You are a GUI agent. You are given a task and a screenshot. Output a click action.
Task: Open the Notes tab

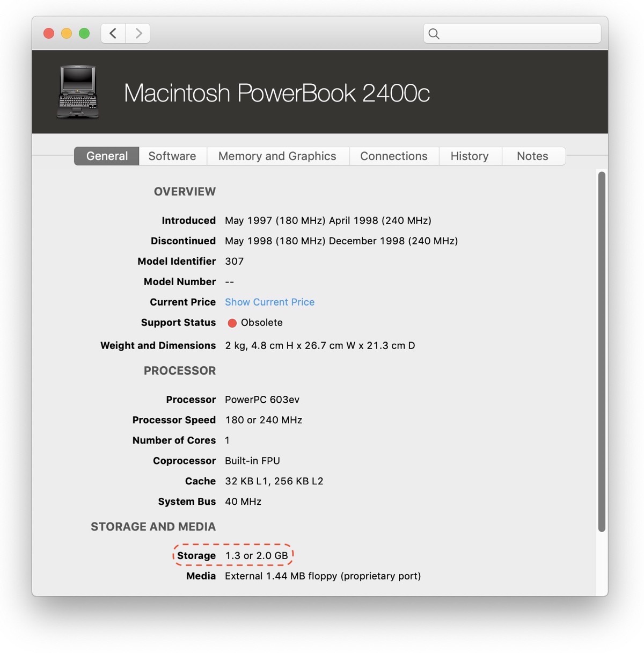[x=532, y=156]
